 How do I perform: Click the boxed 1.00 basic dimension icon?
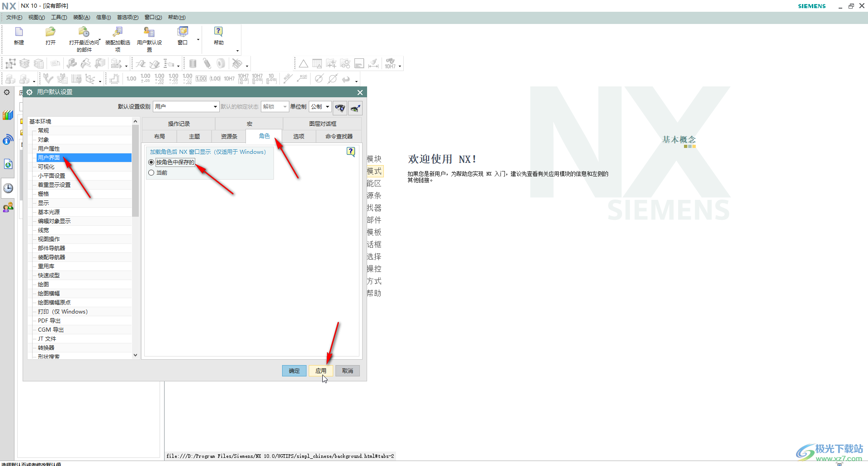click(x=201, y=79)
